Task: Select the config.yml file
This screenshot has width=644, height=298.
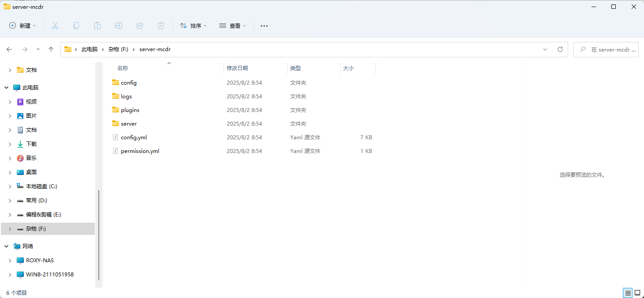Action: point(134,138)
